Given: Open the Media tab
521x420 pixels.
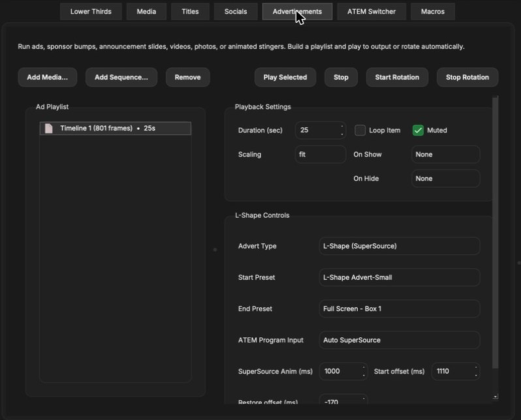Looking at the screenshot, I should coord(146,12).
